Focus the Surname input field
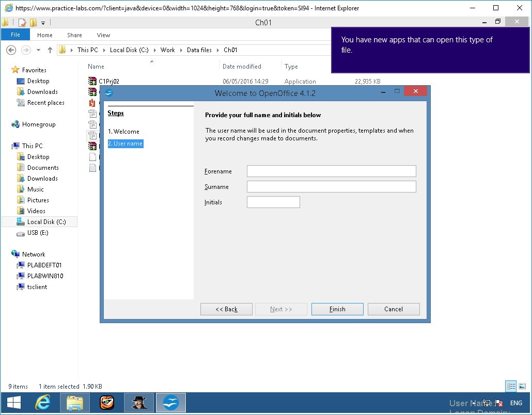 pos(332,186)
